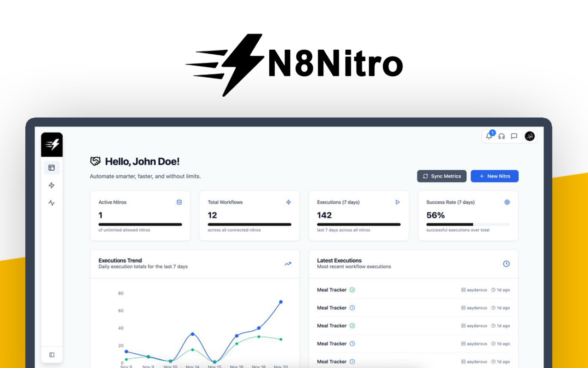
Task: Click the handshake icon beside greeting
Action: click(95, 161)
